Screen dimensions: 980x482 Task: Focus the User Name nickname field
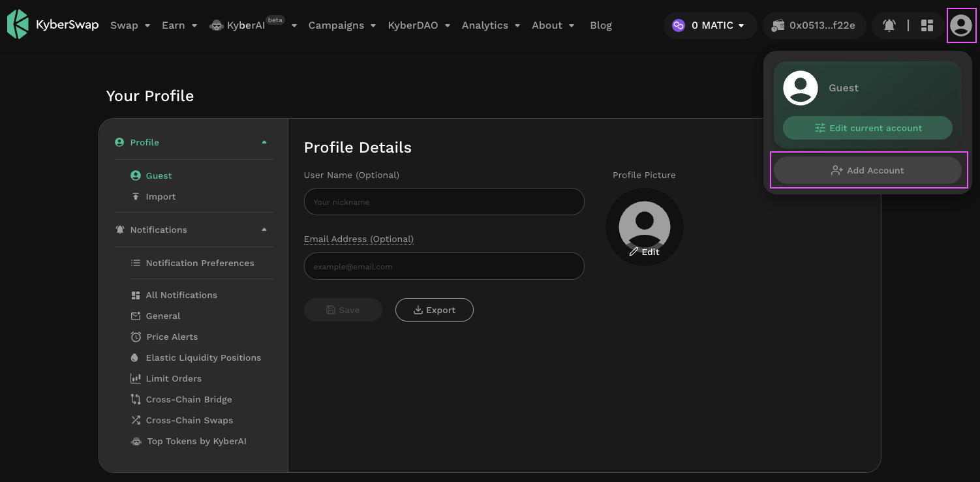(x=444, y=202)
